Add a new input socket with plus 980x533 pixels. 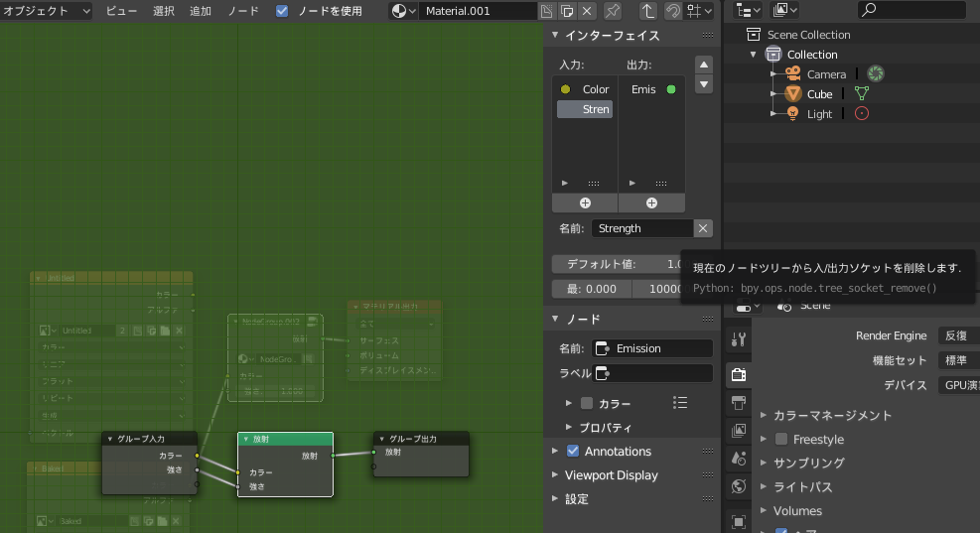point(585,203)
